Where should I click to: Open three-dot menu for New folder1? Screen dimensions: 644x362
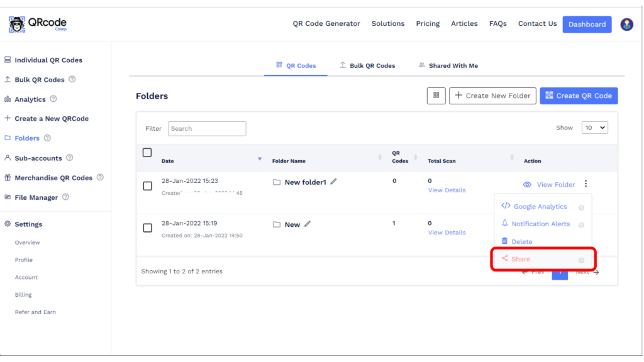coord(586,184)
